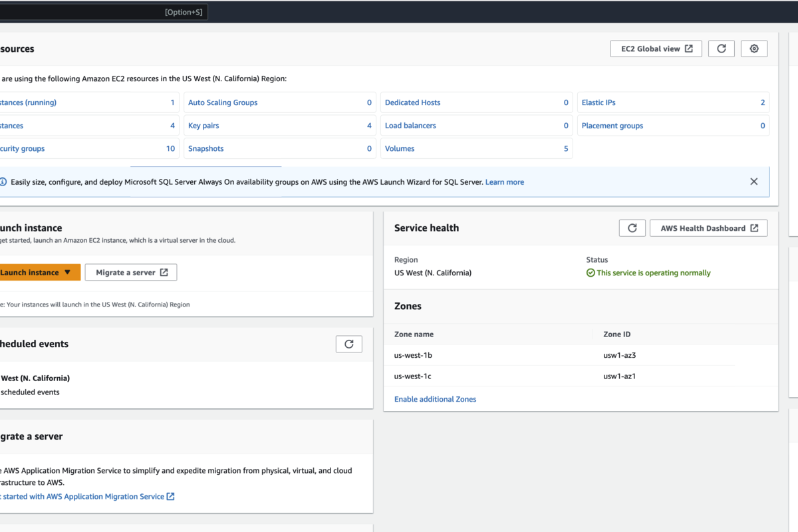Viewport: 798px width, 532px height.
Task: Open AWS Application Migration Service link
Action: (87, 497)
